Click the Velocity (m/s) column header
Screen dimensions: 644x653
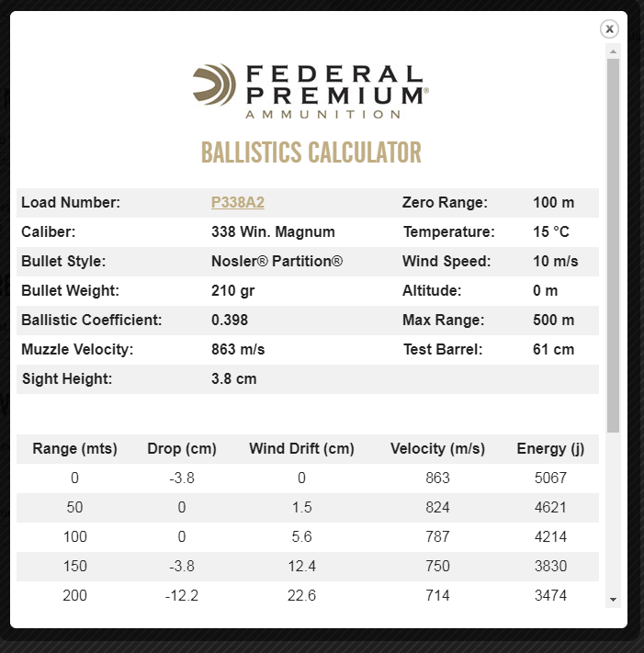click(x=437, y=449)
